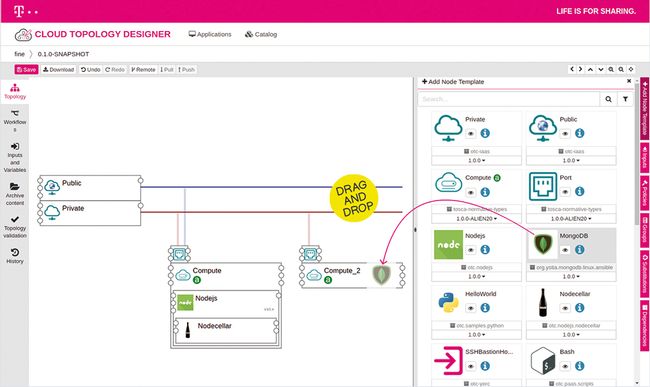This screenshot has width=650, height=387.
Task: Select the Nodecellar bottle icon in catalog
Action: pyautogui.click(x=543, y=302)
